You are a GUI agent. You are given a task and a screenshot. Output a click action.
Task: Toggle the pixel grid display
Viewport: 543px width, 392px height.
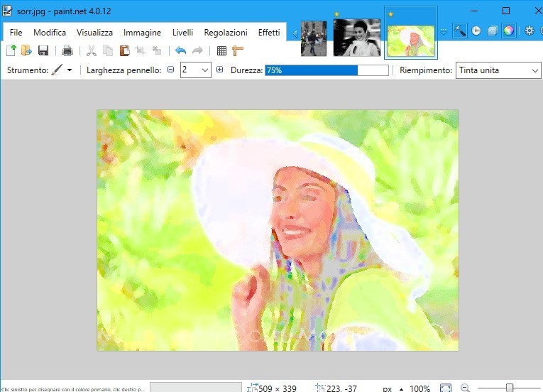point(221,50)
